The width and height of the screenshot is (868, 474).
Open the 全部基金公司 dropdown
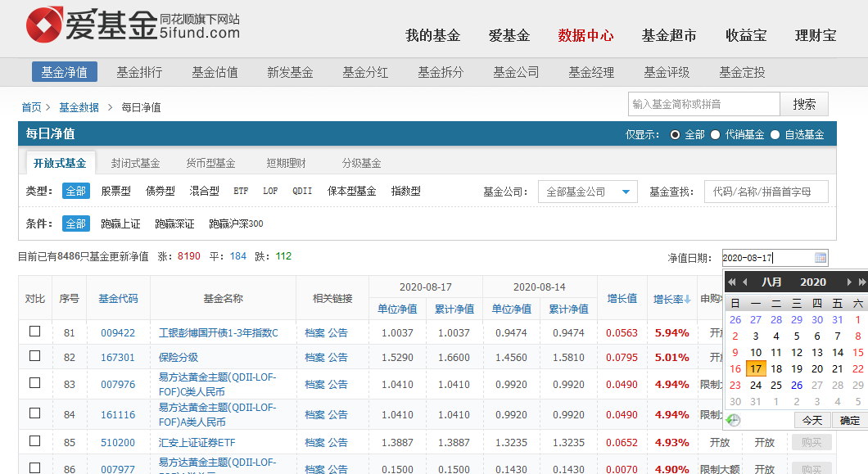tap(587, 192)
